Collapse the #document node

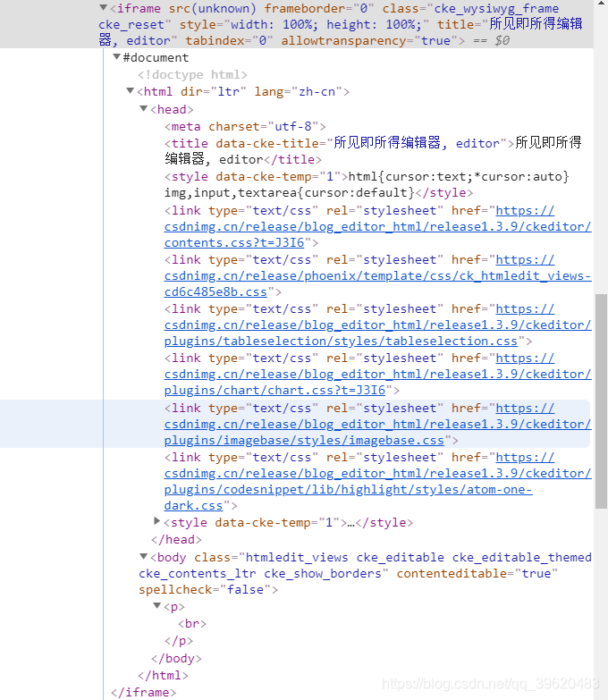point(116,56)
